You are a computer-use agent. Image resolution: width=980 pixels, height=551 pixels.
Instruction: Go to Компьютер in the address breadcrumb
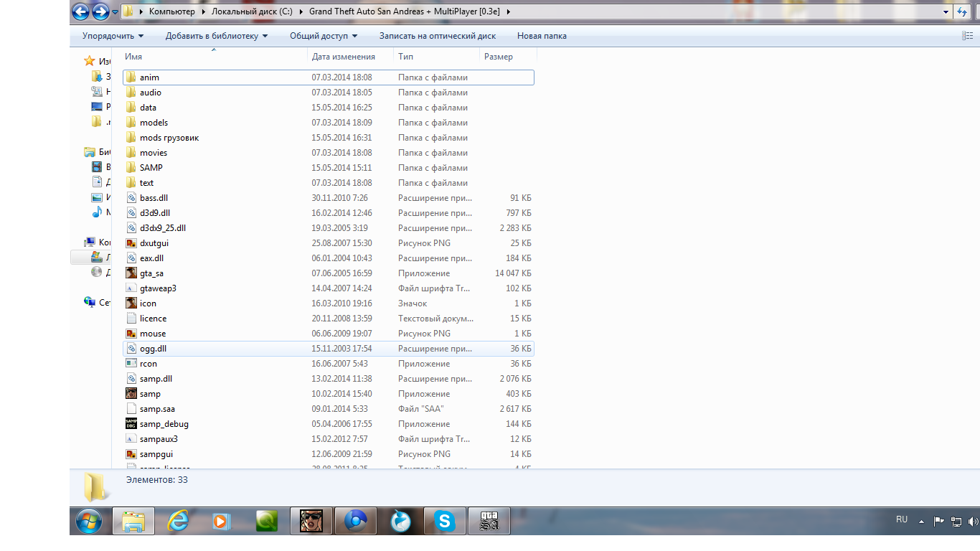(174, 12)
